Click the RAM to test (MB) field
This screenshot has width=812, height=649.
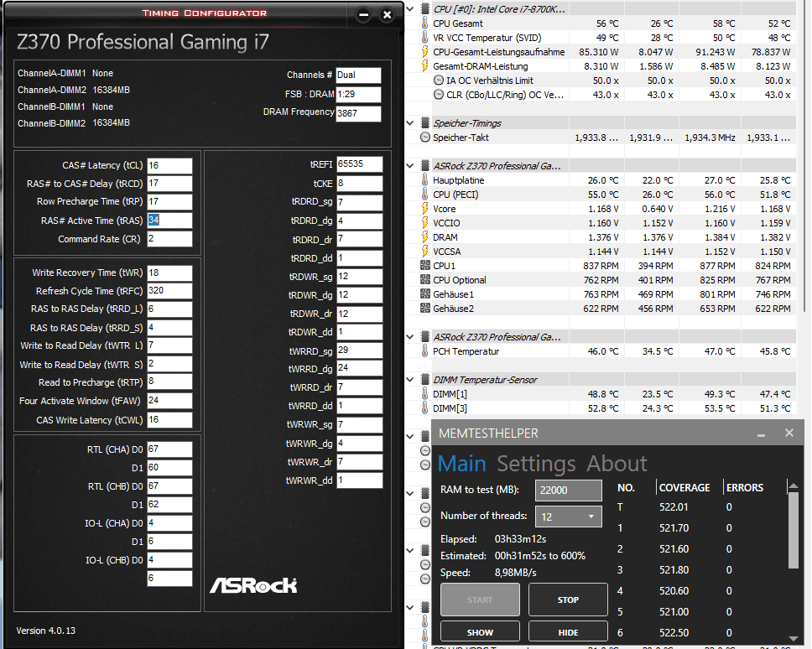(x=569, y=491)
